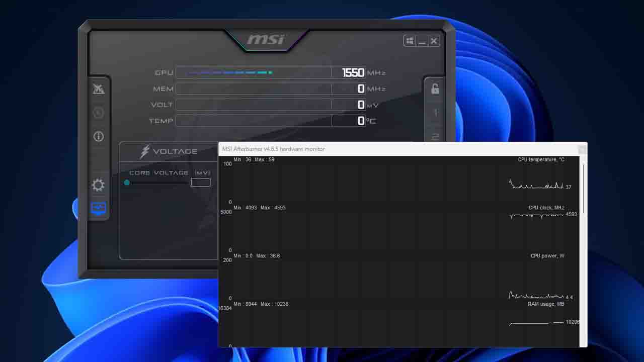The width and height of the screenshot is (644, 362).
Task: Click the clock icon in the left sidebar
Action: 98,113
